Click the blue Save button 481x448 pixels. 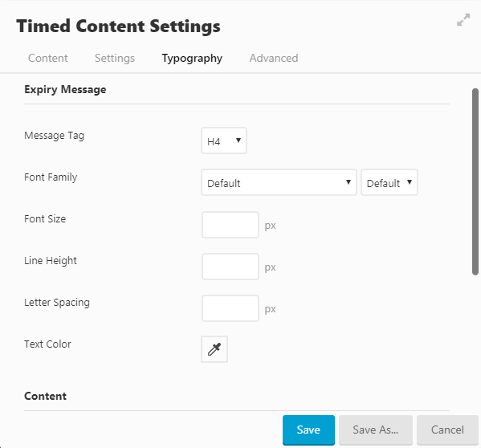point(308,430)
